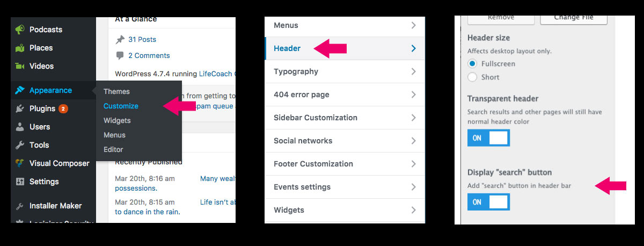This screenshot has width=644, height=246.
Task: Click the Tools wrench icon
Action: (20, 145)
